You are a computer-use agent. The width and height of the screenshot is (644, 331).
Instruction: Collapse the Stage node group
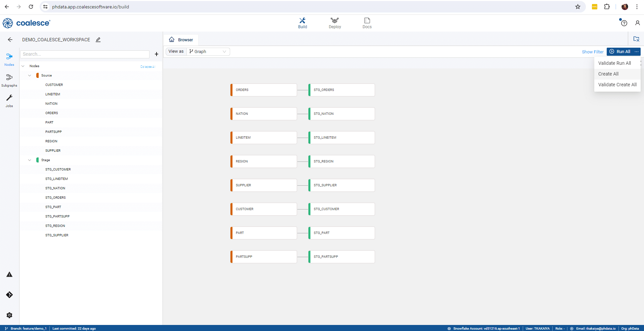tap(30, 160)
